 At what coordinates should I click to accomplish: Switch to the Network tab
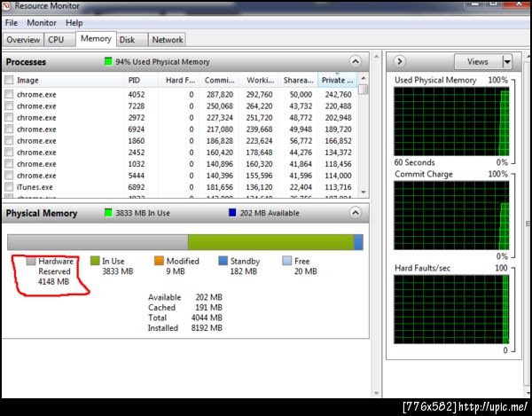click(x=168, y=40)
